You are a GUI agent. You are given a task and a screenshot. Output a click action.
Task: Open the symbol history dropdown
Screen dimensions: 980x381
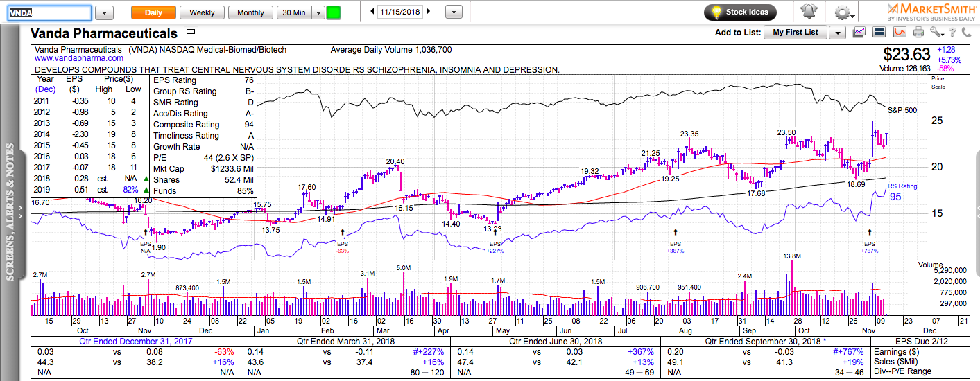(x=104, y=12)
